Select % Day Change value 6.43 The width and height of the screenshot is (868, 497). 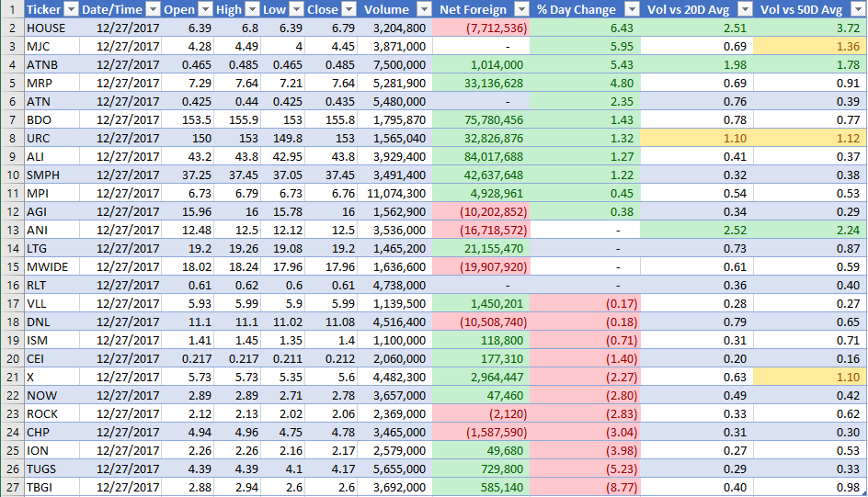[585, 28]
